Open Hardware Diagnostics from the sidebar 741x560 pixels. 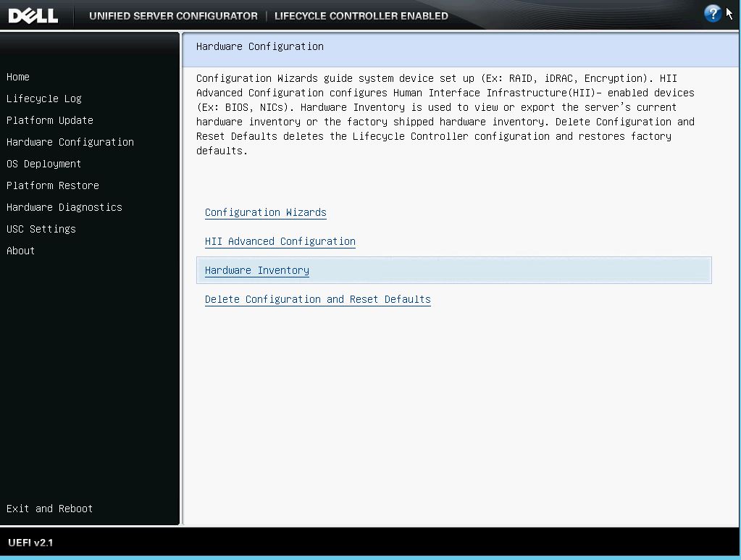[64, 207]
